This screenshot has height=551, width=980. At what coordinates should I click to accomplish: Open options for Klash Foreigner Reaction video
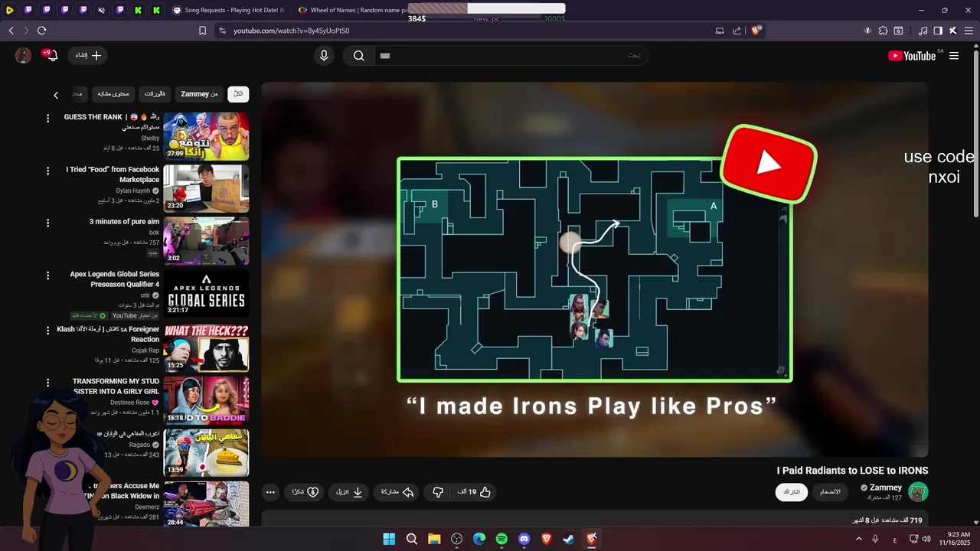click(x=47, y=330)
